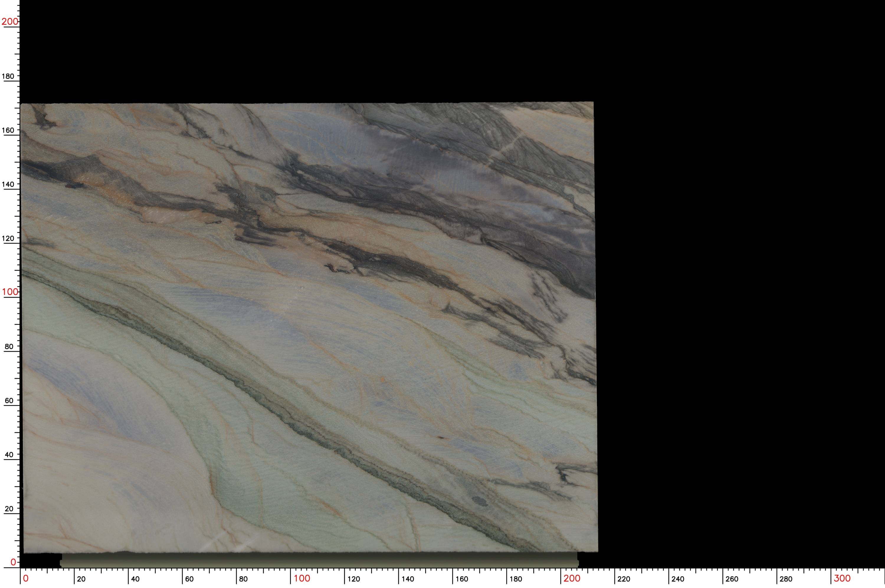Click the 240 label on the horizontal ruler
This screenshot has width=885, height=588.
point(678,579)
